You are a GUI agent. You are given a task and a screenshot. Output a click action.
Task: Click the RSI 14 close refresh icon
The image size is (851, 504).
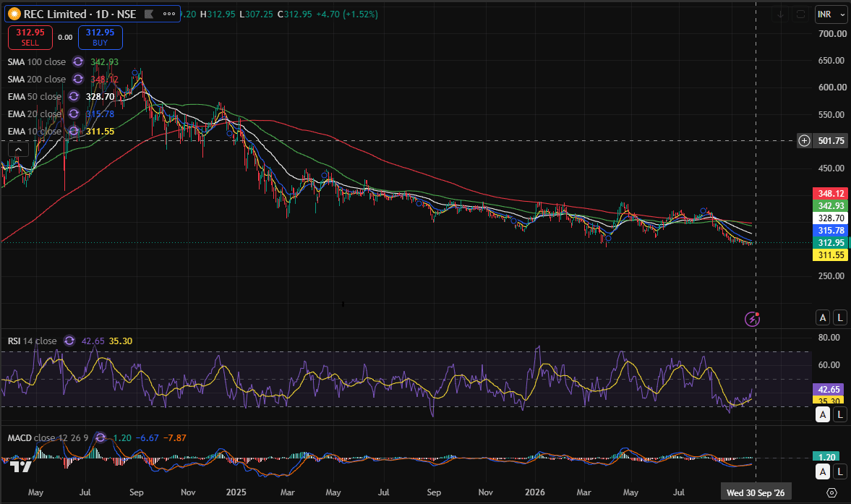[69, 341]
